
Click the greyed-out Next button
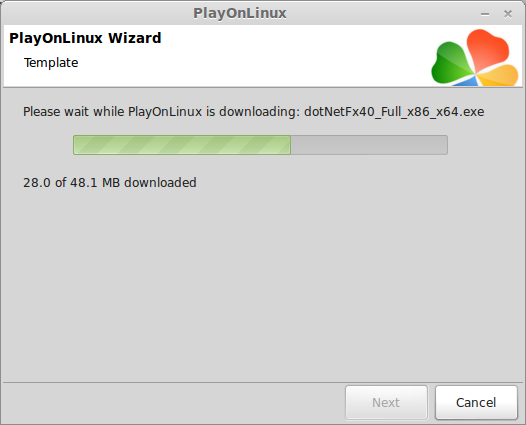(x=386, y=402)
